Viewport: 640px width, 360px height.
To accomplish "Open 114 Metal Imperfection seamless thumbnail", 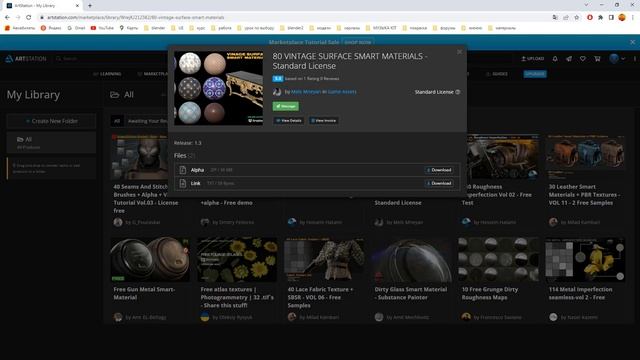I will click(x=585, y=260).
